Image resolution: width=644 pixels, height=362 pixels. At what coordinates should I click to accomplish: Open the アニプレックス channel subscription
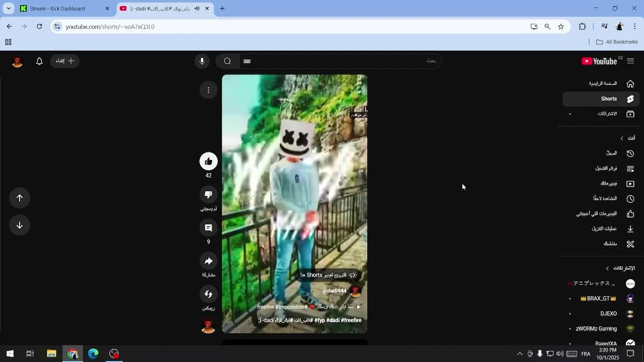click(x=601, y=284)
